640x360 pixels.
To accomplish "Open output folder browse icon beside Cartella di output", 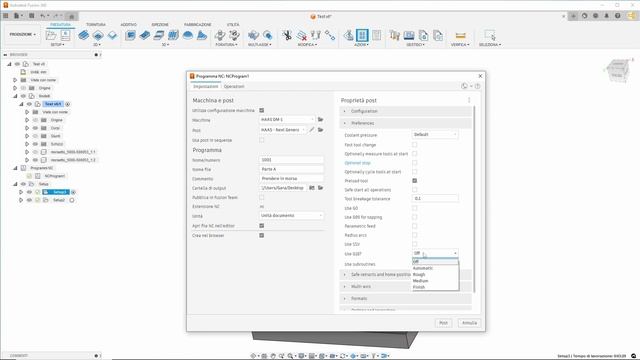I will click(320, 188).
